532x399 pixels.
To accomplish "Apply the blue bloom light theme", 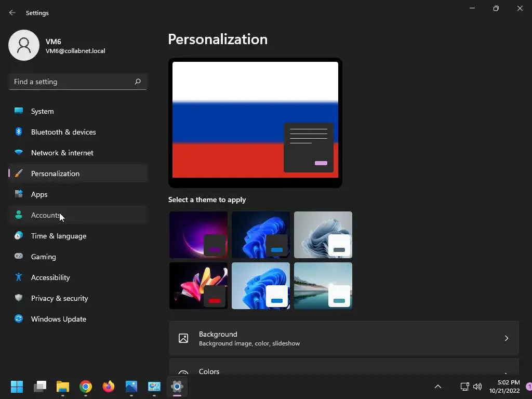I will (x=261, y=286).
